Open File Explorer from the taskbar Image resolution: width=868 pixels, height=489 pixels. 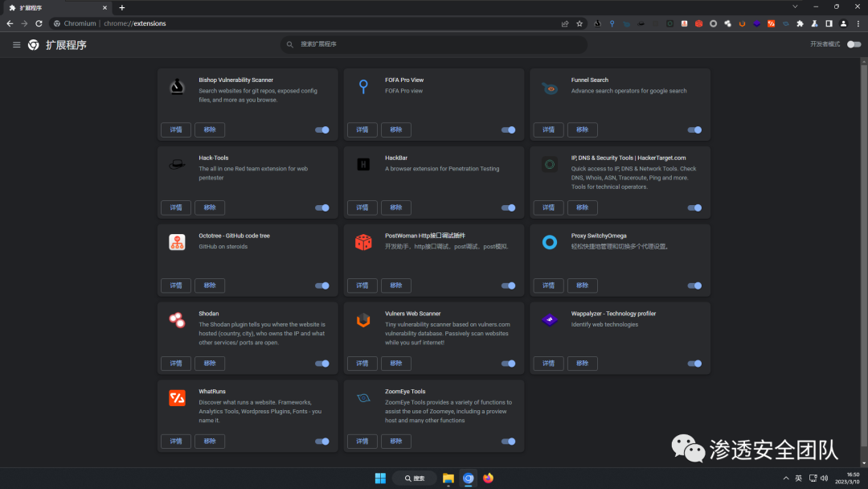(x=448, y=479)
